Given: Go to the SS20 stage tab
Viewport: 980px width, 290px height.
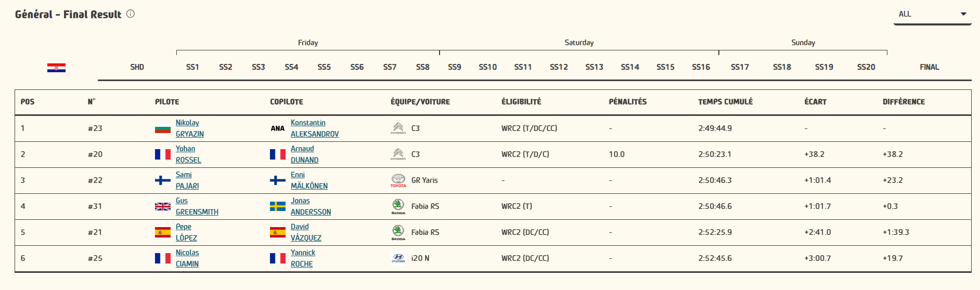Looking at the screenshot, I should [x=866, y=67].
